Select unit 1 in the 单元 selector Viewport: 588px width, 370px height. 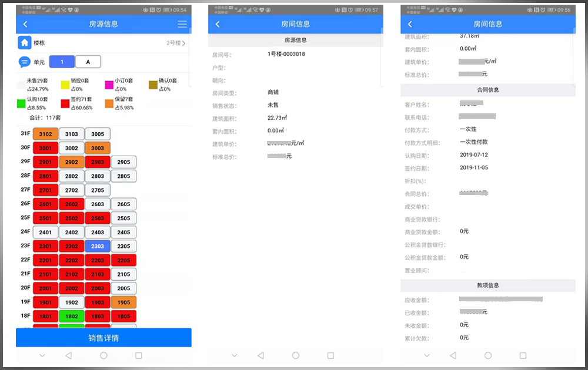(62, 62)
